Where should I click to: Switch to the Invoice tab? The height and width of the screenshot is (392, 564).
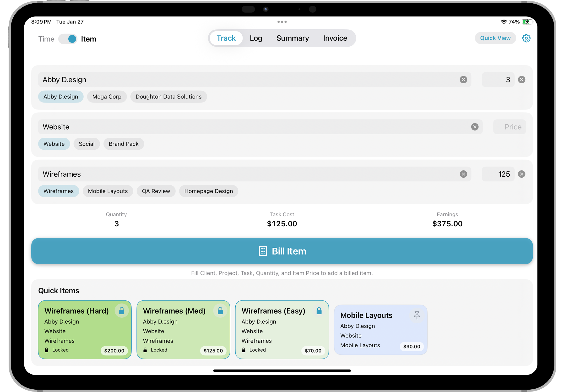(335, 38)
